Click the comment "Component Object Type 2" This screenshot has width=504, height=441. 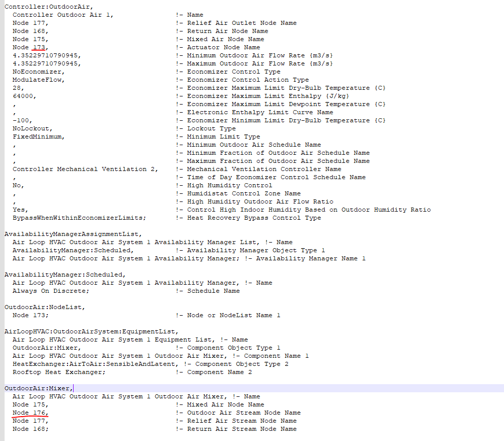tap(242, 364)
